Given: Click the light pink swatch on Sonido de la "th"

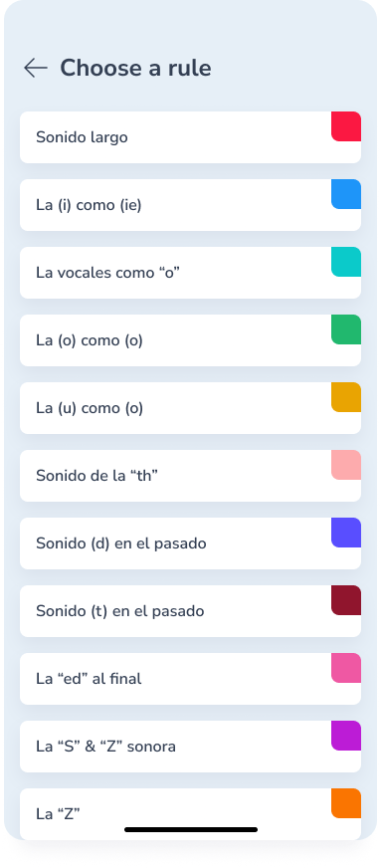Looking at the screenshot, I should coord(346,465).
